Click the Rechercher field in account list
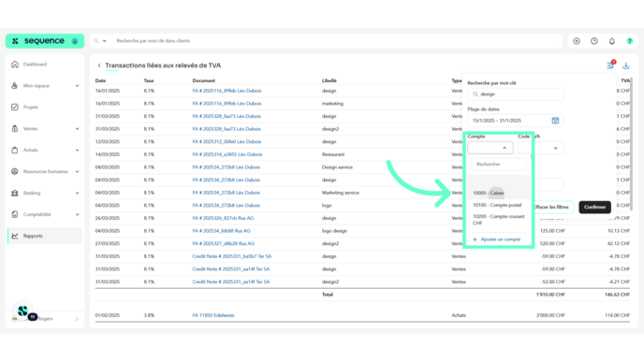The height and width of the screenshot is (362, 644). pos(499,165)
